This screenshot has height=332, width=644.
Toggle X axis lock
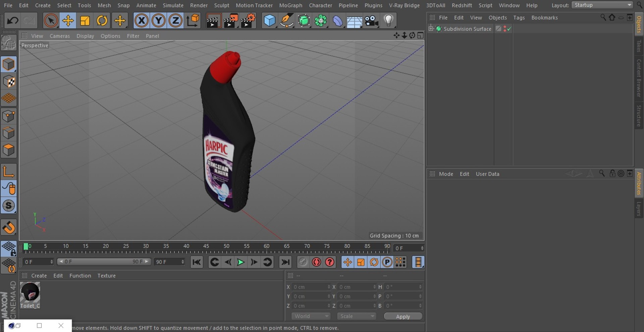pos(142,21)
